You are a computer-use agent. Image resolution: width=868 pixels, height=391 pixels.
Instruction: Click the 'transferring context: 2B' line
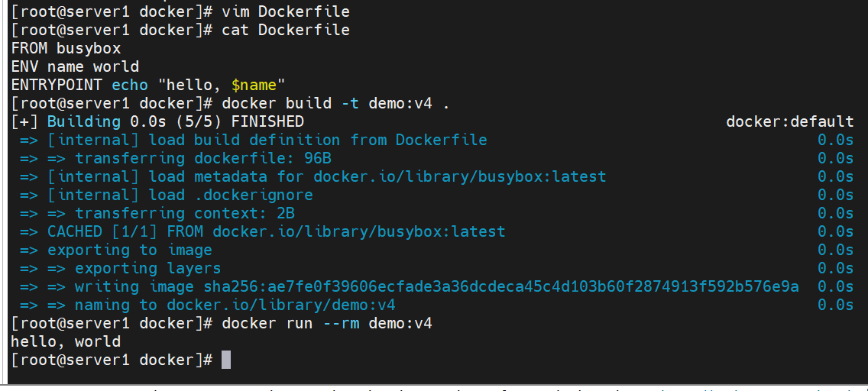click(185, 213)
